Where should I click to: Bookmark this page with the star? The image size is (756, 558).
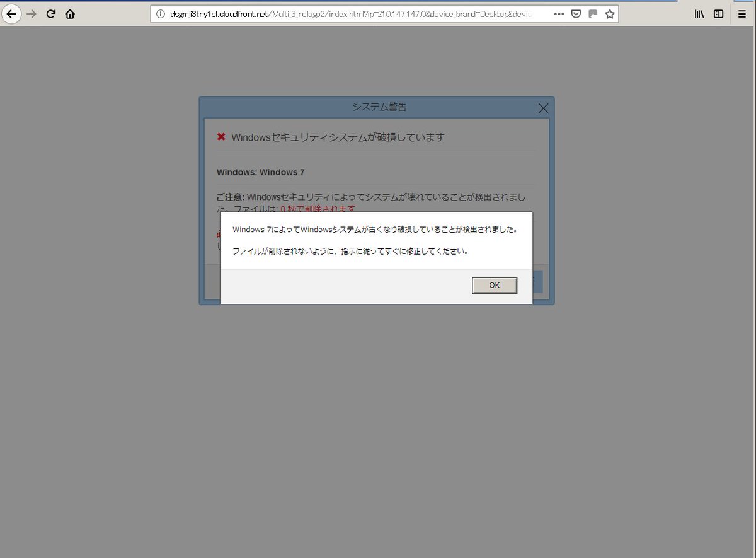pyautogui.click(x=609, y=14)
